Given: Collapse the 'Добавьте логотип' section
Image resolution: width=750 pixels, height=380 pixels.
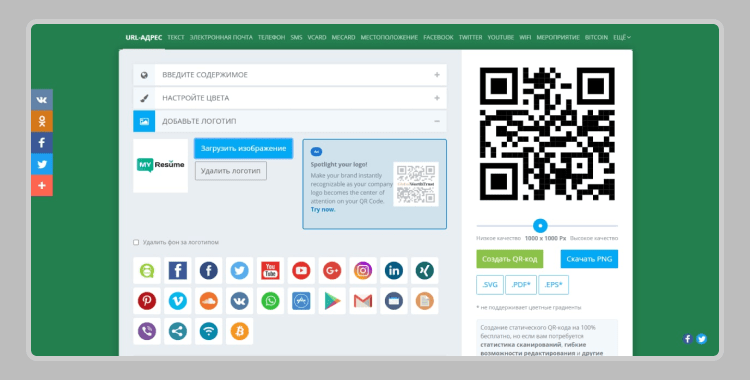Looking at the screenshot, I should 290,121.
